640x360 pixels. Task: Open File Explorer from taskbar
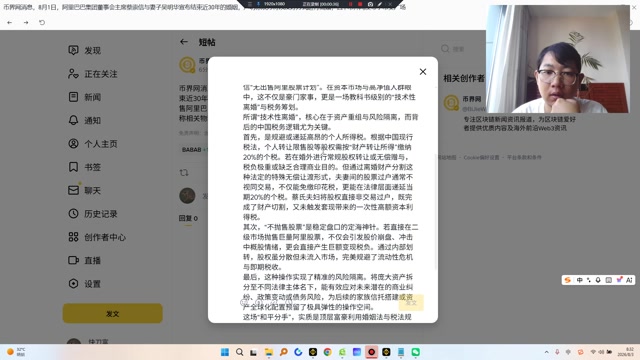pyautogui.click(x=269, y=352)
